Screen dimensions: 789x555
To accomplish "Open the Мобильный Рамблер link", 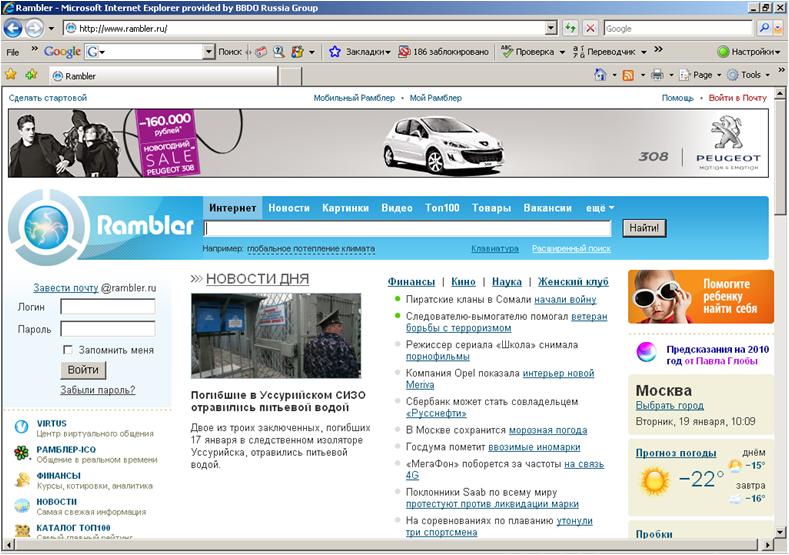I will pos(354,98).
